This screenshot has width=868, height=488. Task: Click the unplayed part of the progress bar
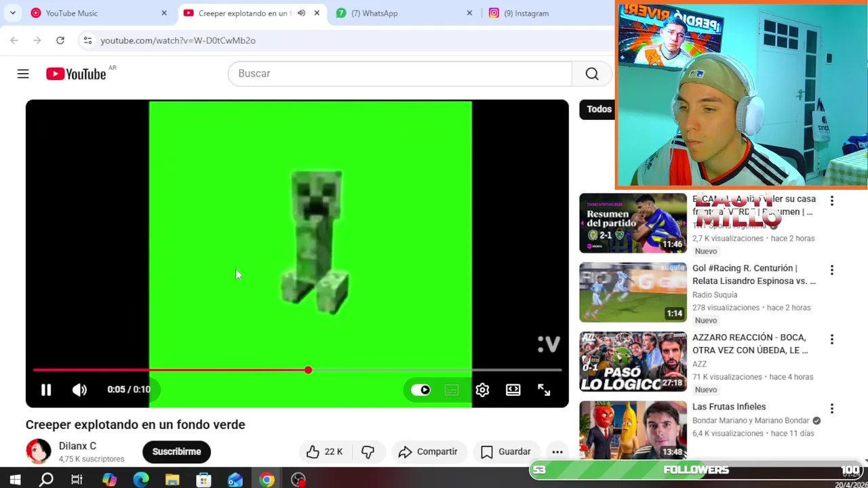click(x=437, y=370)
